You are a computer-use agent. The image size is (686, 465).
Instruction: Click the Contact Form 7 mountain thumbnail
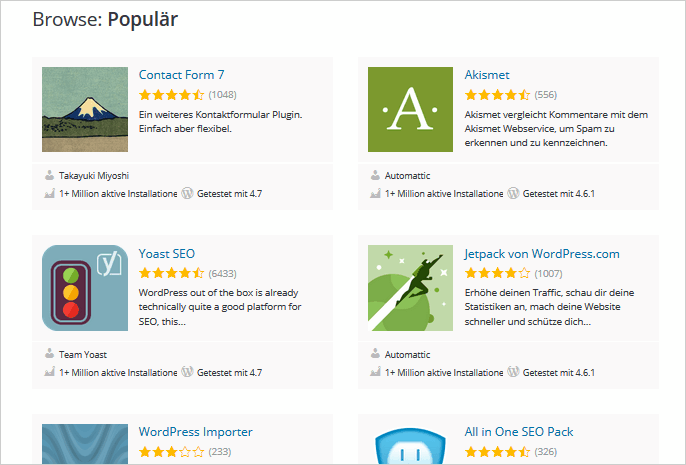[x=85, y=109]
